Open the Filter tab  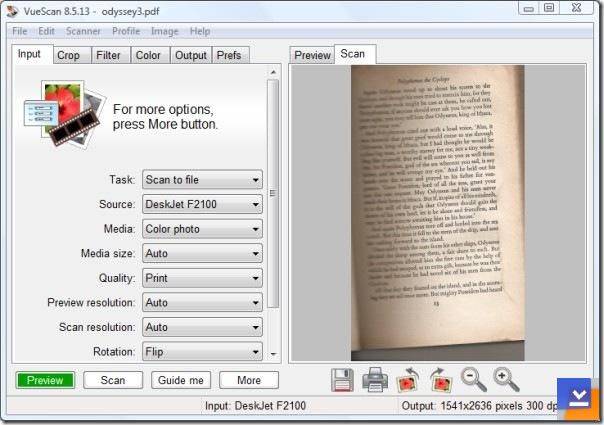(x=108, y=55)
